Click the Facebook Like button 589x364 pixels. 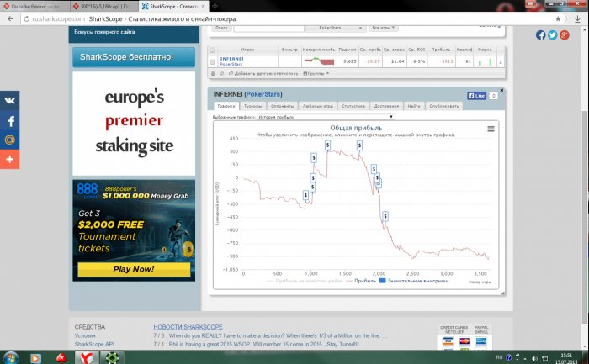pos(476,96)
